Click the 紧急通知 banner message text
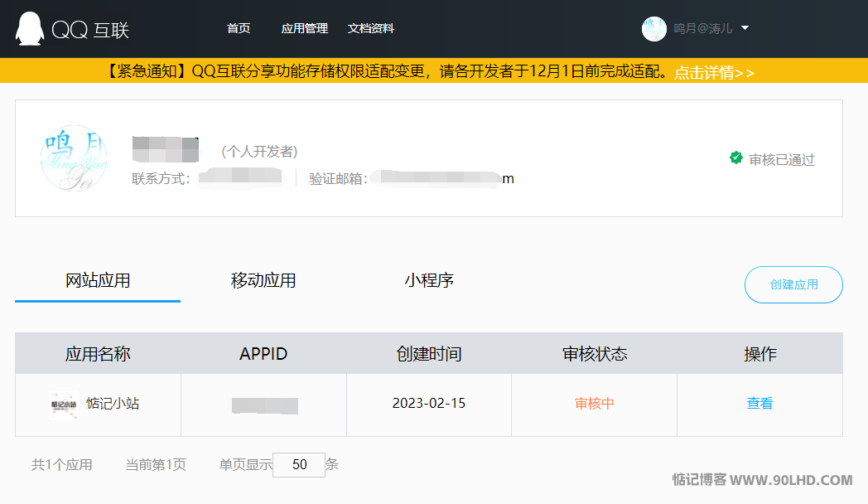 387,71
